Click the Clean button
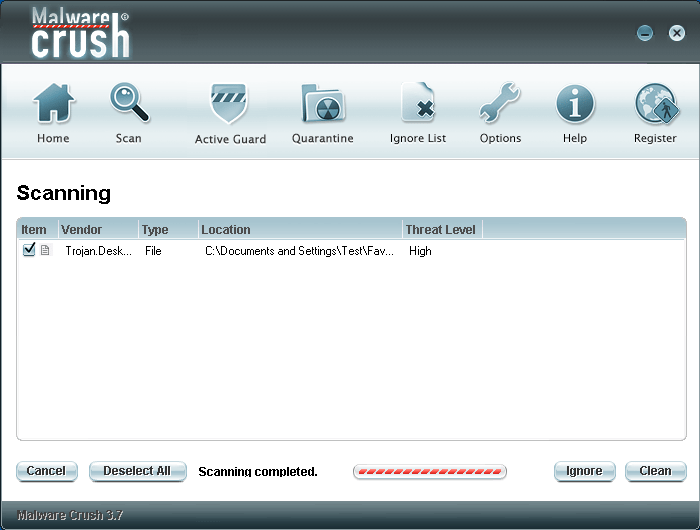This screenshot has width=700, height=530. (655, 471)
